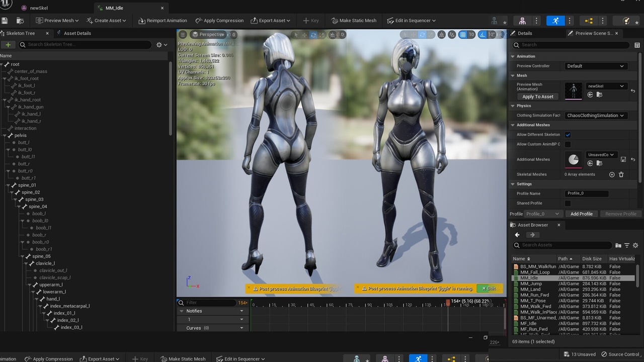Click the Add Profile button
Image resolution: width=644 pixels, height=362 pixels.
582,214
